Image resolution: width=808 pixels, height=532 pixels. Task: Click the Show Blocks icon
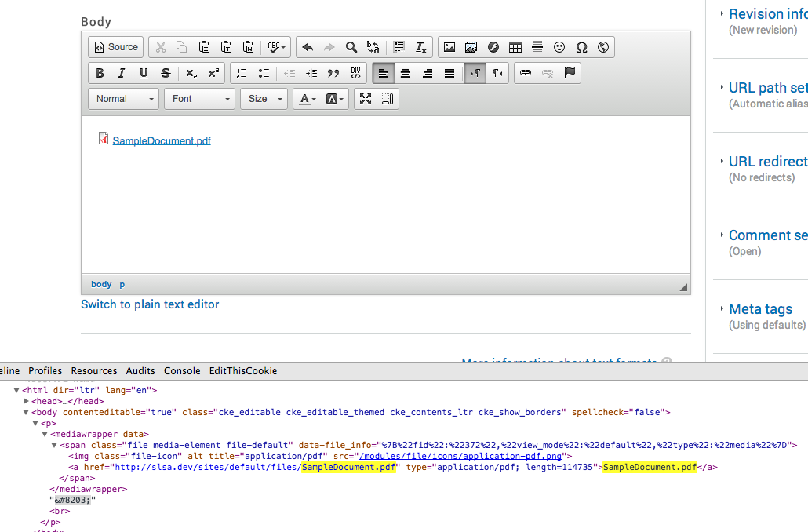(388, 98)
